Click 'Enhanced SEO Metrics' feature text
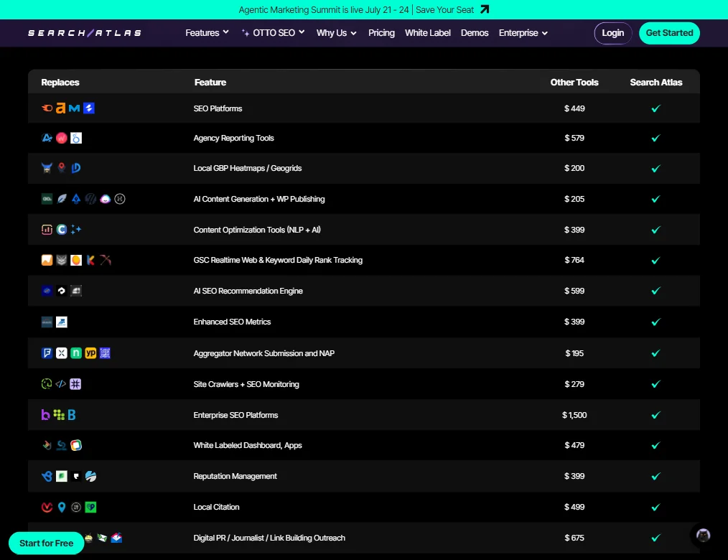 coord(232,322)
